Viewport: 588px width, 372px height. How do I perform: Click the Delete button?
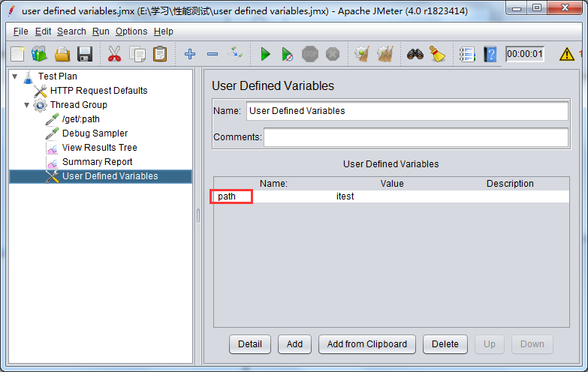[x=445, y=344]
